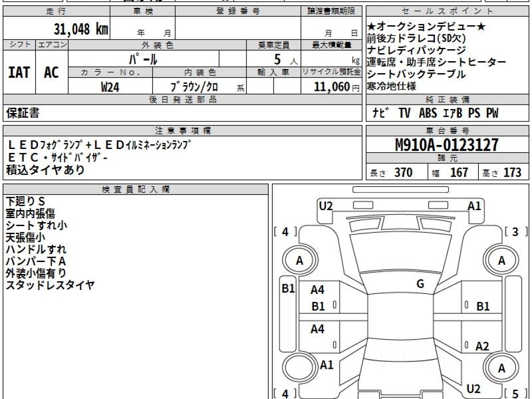Click the air conditioner value AC
Viewport: 532px width, 399px height.
[x=51, y=72]
